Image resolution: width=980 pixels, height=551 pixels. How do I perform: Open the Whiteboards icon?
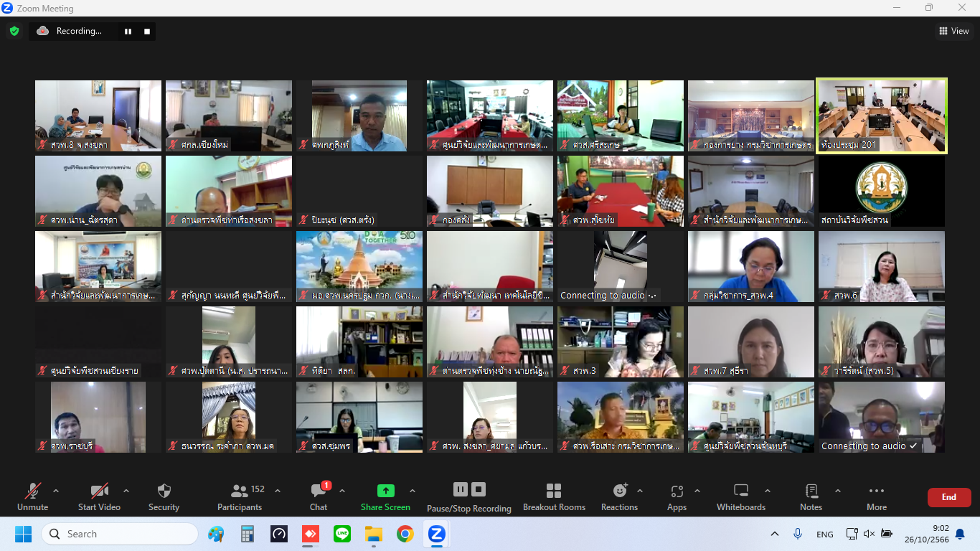741,491
